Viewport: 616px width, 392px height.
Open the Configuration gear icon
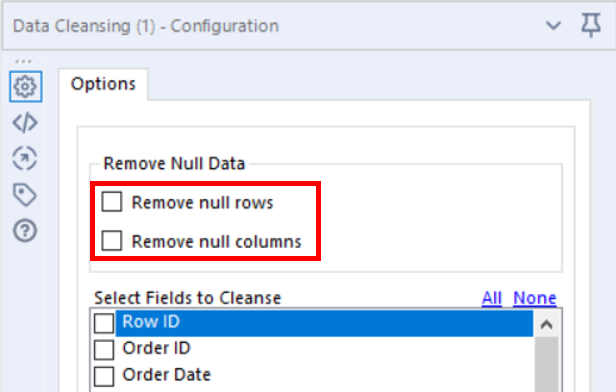(26, 86)
